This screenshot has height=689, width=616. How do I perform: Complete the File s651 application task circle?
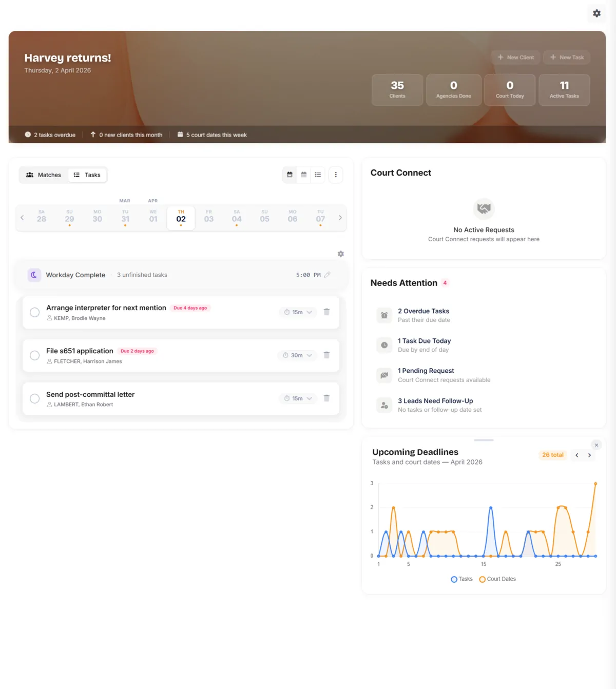34,355
